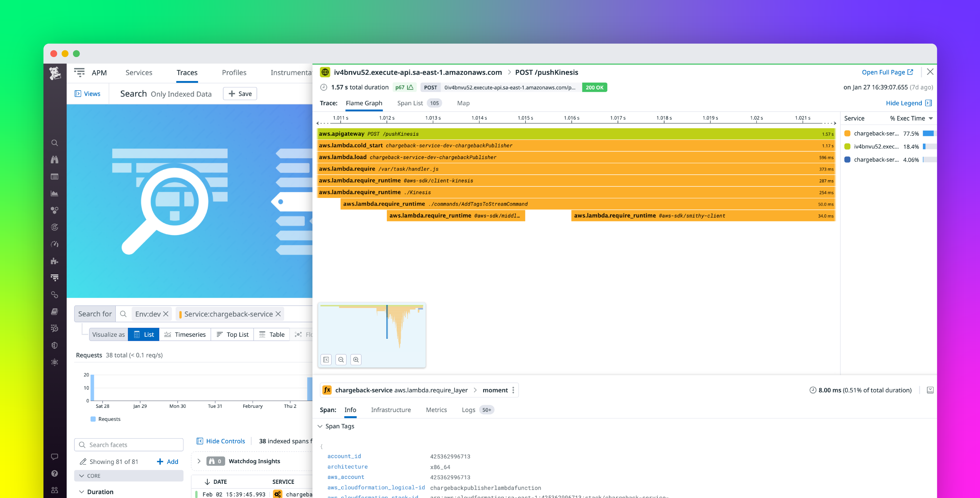Image resolution: width=980 pixels, height=498 pixels.
Task: Open the Security shield icon in the sidebar
Action: (x=55, y=345)
